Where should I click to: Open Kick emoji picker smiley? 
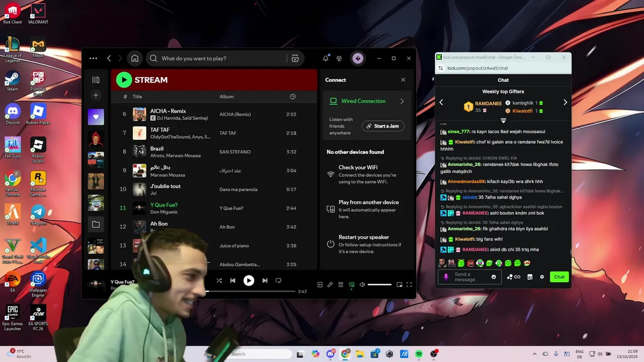pos(494,277)
